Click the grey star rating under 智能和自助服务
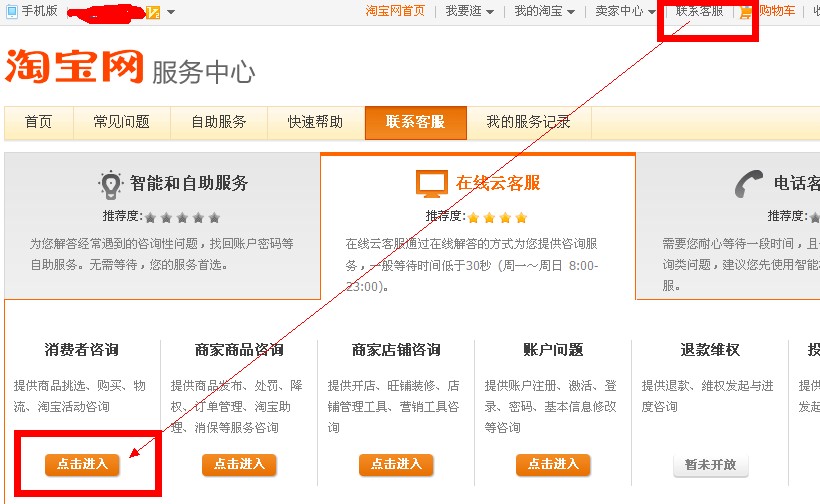The image size is (820, 504). pos(182,217)
